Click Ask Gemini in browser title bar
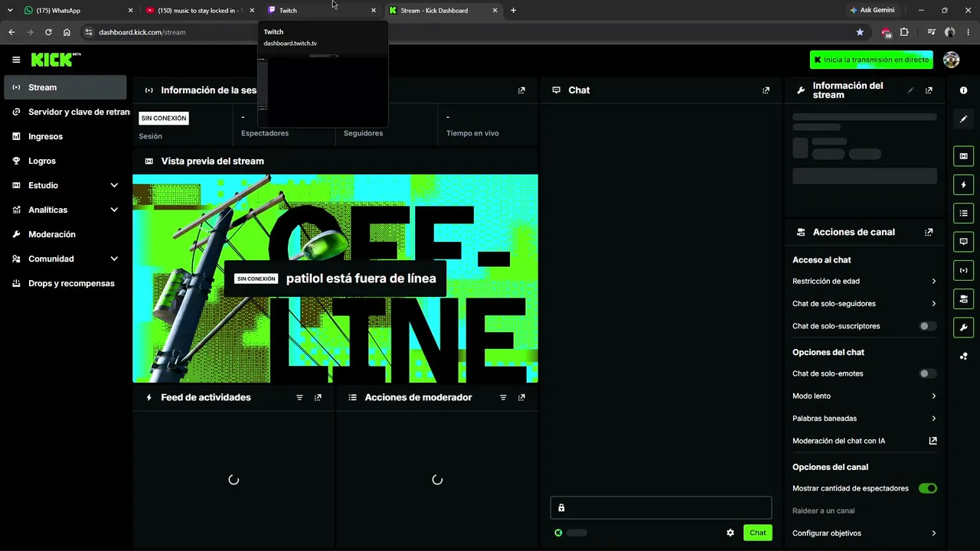Viewport: 980px width, 551px height. (872, 10)
